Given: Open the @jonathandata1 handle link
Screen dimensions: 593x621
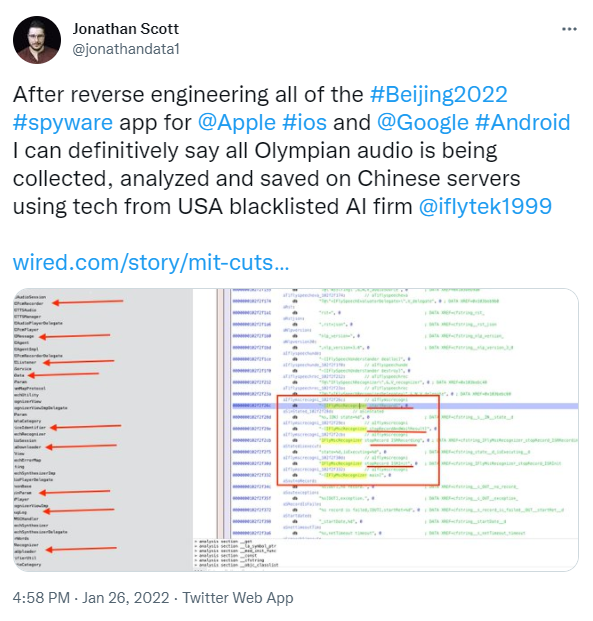Looking at the screenshot, I should pyautogui.click(x=126, y=49).
